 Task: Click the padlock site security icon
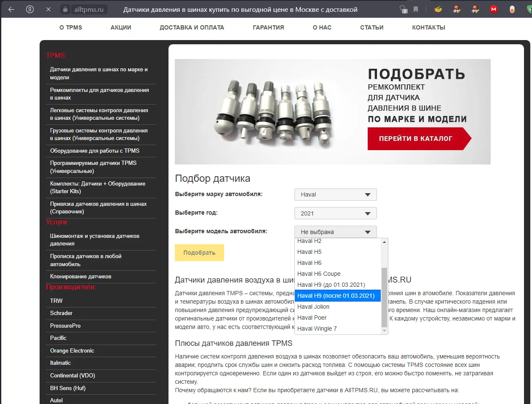[x=65, y=9]
